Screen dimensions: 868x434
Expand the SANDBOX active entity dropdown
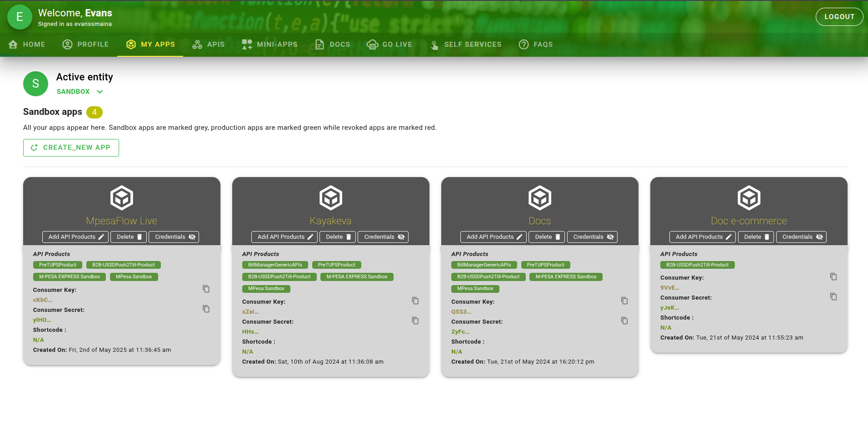click(80, 92)
